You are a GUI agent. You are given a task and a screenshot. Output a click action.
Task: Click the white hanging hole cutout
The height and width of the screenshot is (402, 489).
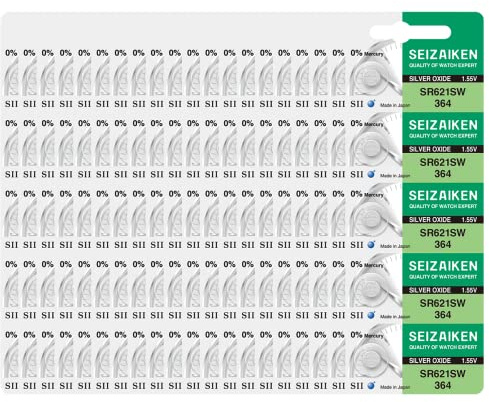410,33
